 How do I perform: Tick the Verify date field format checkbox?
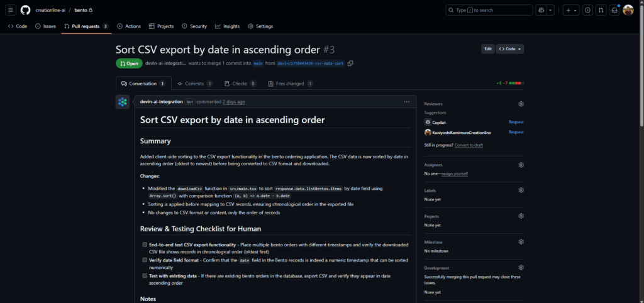coord(145,260)
